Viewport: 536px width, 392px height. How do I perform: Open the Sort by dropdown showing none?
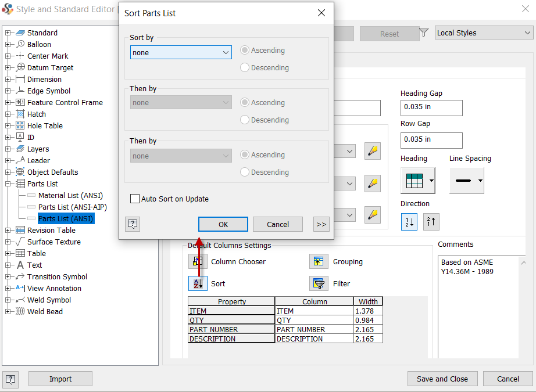pos(181,52)
